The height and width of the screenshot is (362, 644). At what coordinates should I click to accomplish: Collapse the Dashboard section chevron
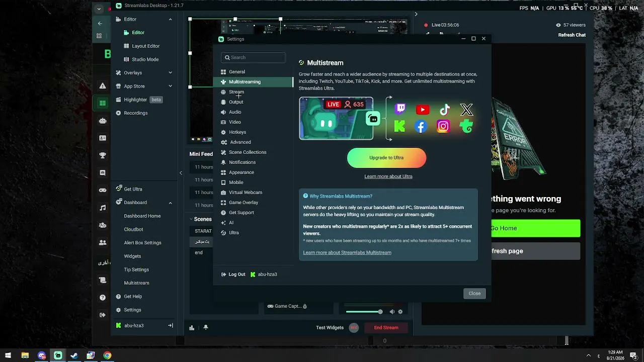(170, 203)
